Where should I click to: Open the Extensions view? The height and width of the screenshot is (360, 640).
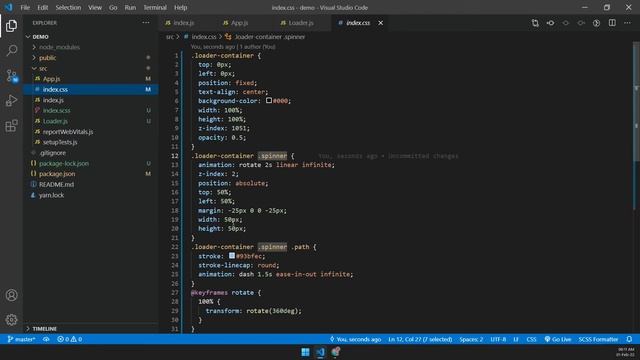[x=11, y=126]
